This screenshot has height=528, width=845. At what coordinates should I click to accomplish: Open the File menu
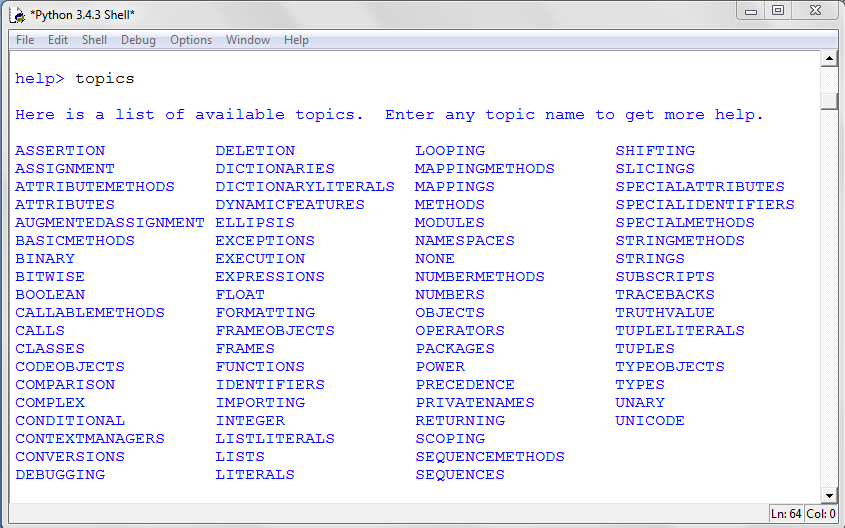25,40
